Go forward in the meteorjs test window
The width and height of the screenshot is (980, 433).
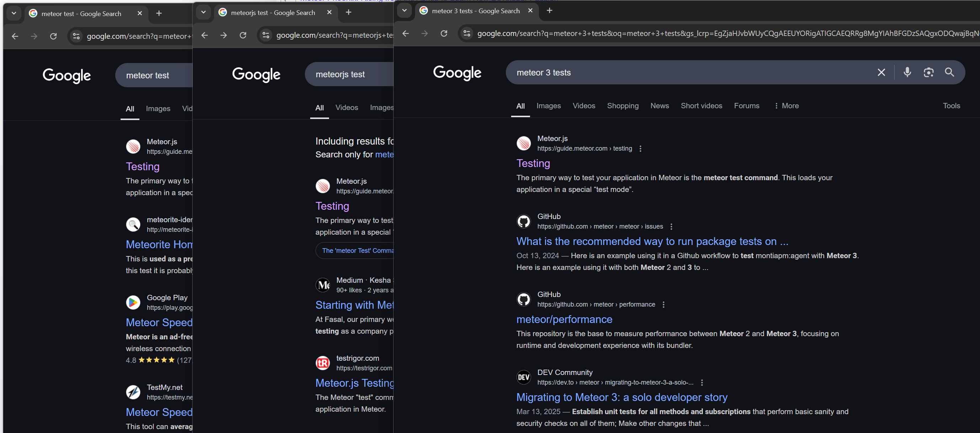click(224, 35)
